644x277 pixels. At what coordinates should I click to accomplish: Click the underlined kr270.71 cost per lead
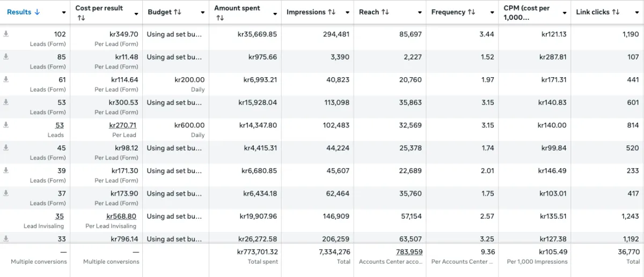(x=122, y=125)
